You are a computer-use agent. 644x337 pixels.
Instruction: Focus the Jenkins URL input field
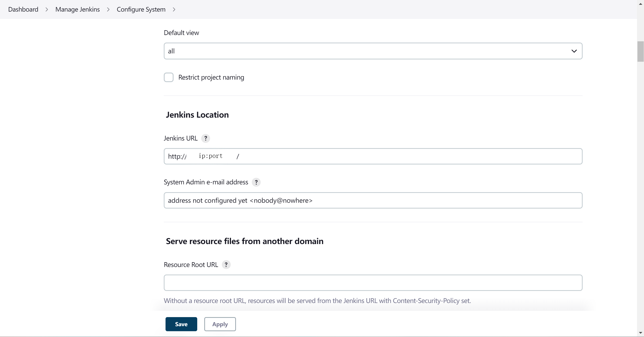click(373, 156)
